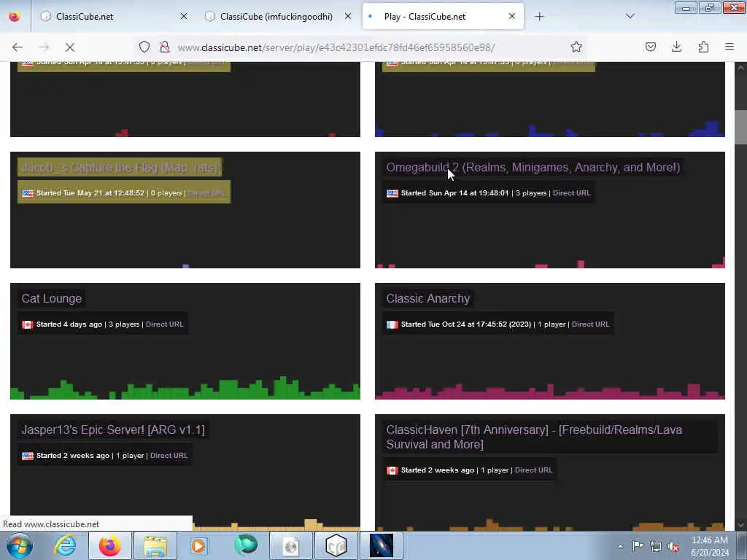Open the Windows Start button

click(19, 545)
